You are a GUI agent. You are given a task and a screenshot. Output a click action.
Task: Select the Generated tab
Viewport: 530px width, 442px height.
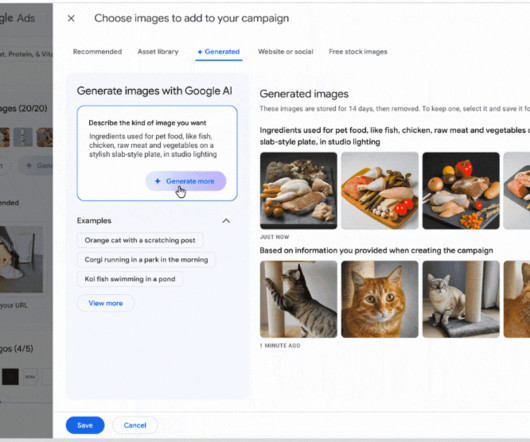tap(219, 52)
